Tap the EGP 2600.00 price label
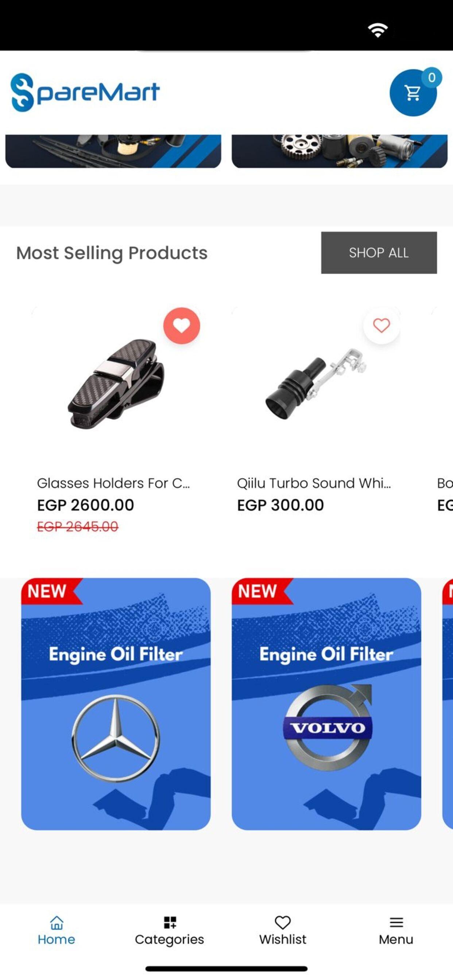The width and height of the screenshot is (453, 980). pyautogui.click(x=86, y=505)
